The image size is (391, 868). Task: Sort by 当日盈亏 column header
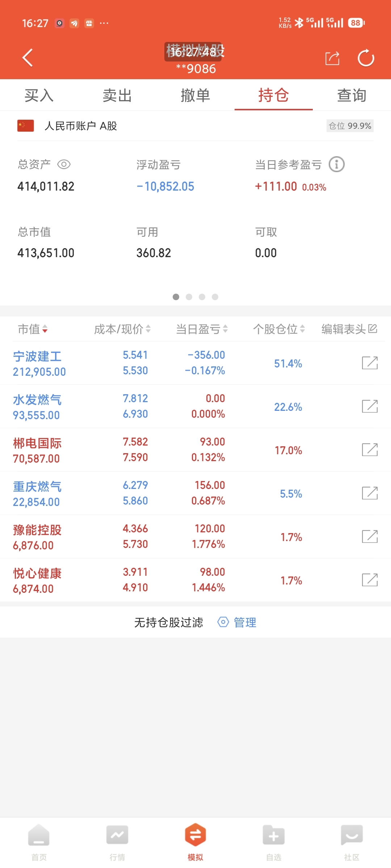202,329
